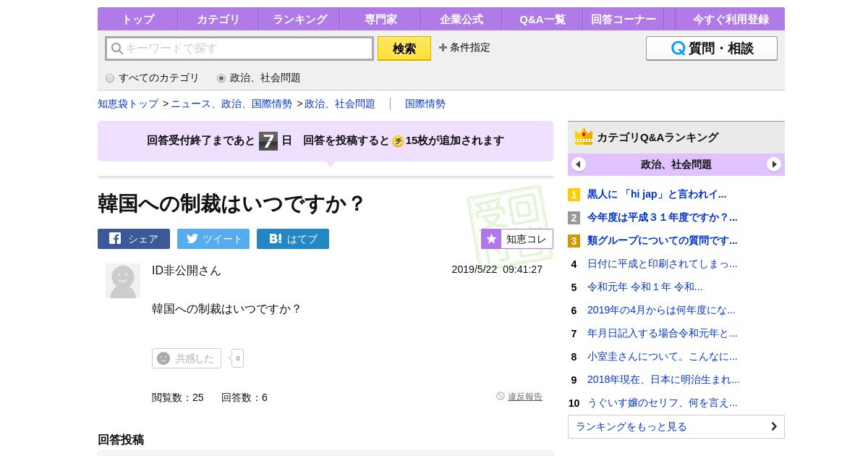This screenshot has height=456, width=868.
Task: Click the Twitter bird icon
Action: click(x=192, y=238)
